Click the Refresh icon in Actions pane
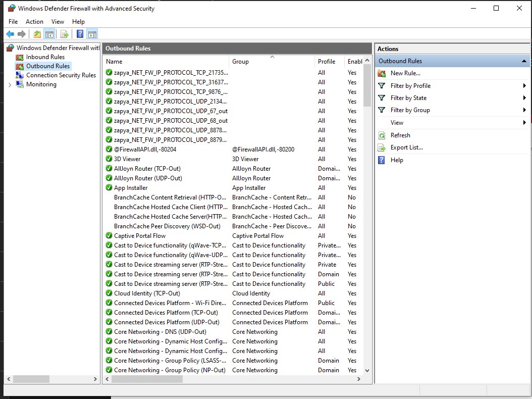 (382, 135)
